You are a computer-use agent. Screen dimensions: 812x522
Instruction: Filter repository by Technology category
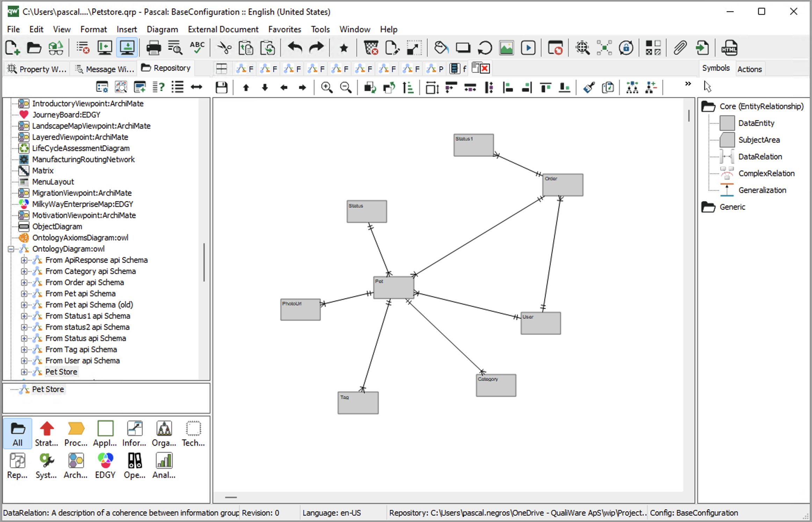(x=193, y=433)
